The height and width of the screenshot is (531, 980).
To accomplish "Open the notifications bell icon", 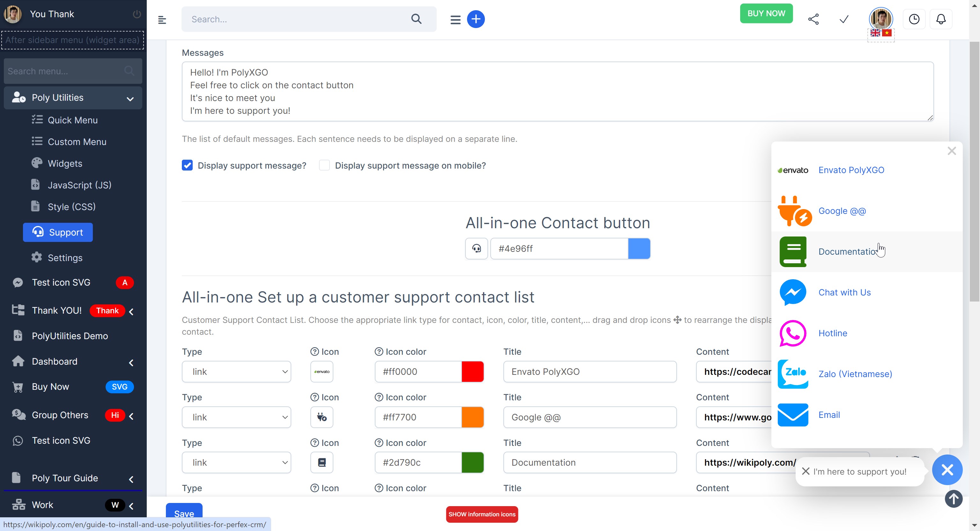I will [x=940, y=19].
